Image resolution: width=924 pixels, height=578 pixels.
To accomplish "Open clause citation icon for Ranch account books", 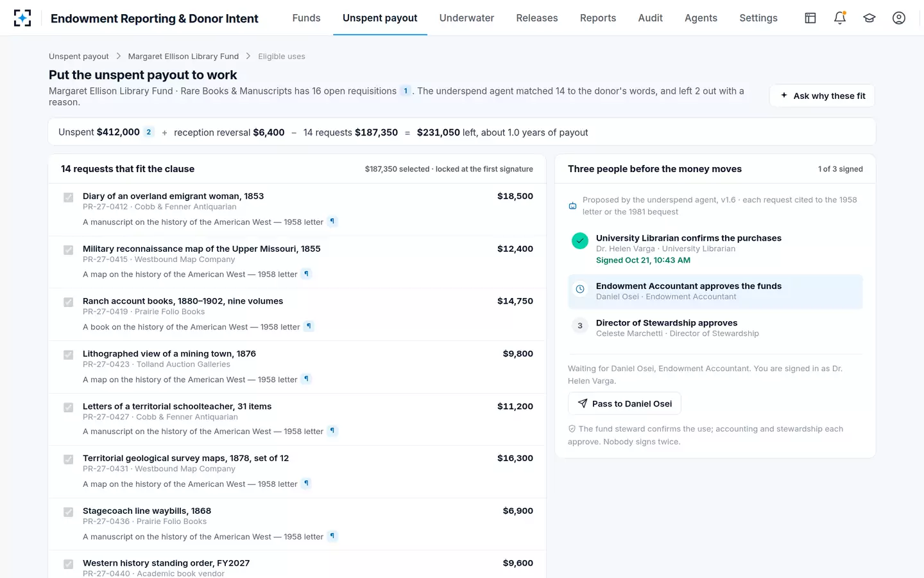I will pyautogui.click(x=309, y=326).
